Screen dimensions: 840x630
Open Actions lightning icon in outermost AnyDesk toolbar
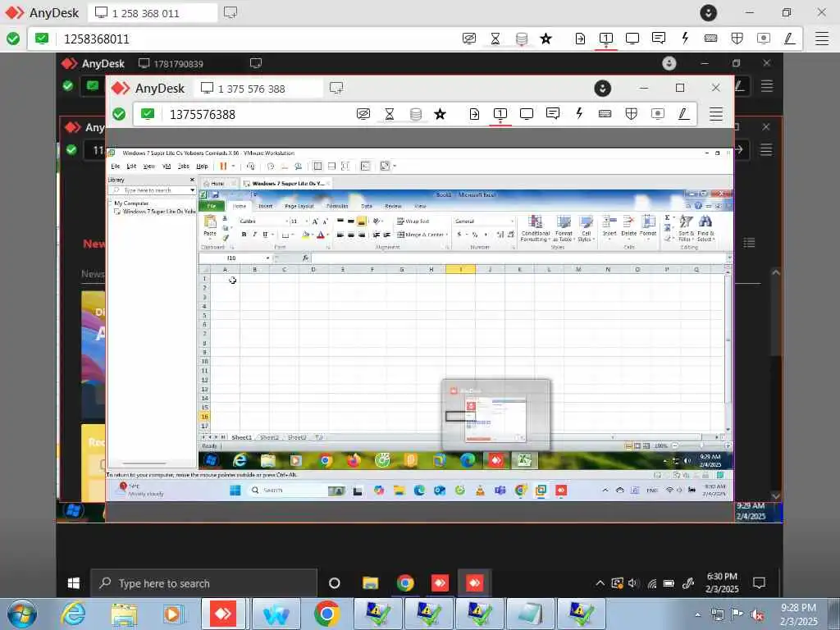(x=685, y=38)
